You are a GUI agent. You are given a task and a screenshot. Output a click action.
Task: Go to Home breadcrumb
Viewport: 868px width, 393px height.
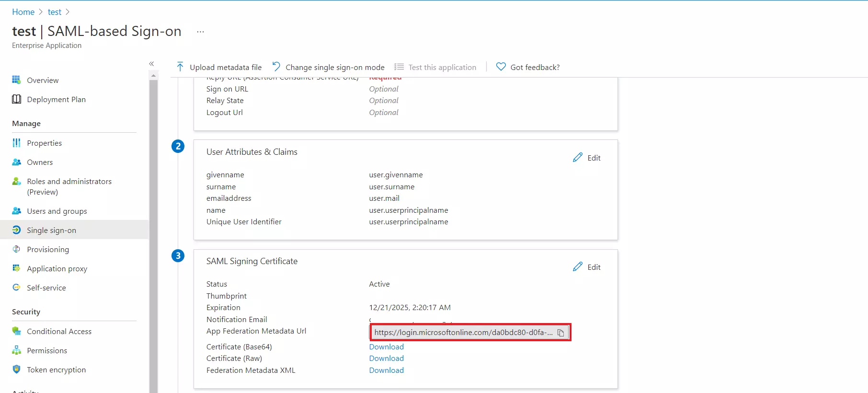[23, 12]
